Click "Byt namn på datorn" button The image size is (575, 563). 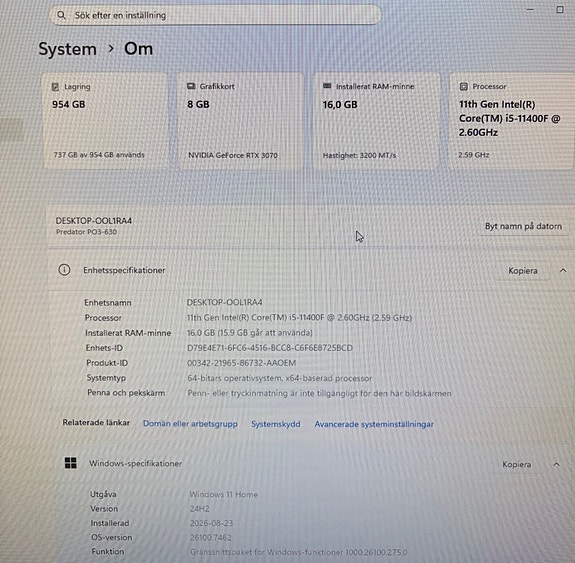(x=523, y=226)
